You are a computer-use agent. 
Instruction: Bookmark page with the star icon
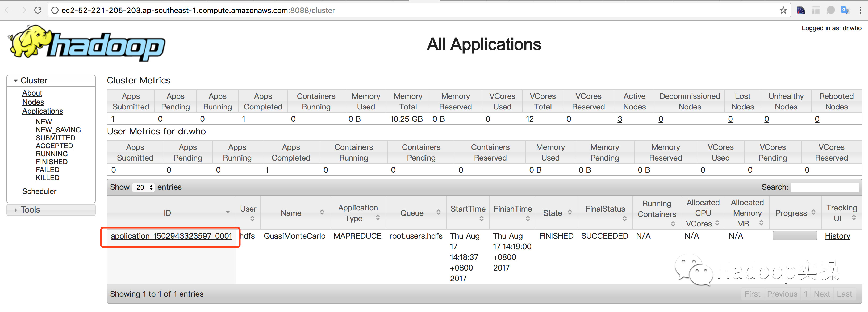coord(783,10)
